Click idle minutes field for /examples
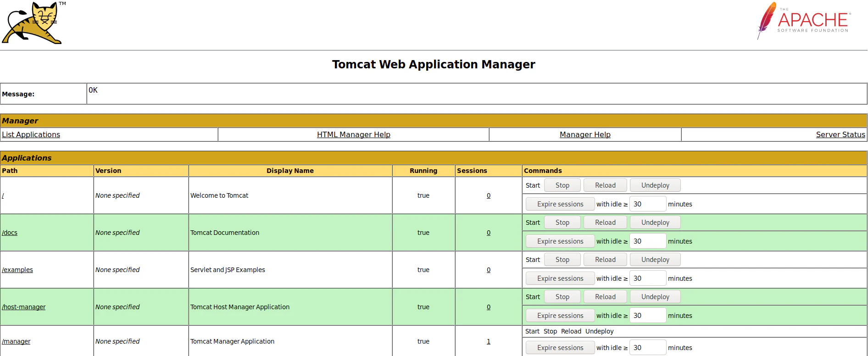Viewport: 868px width, 356px height. [648, 278]
